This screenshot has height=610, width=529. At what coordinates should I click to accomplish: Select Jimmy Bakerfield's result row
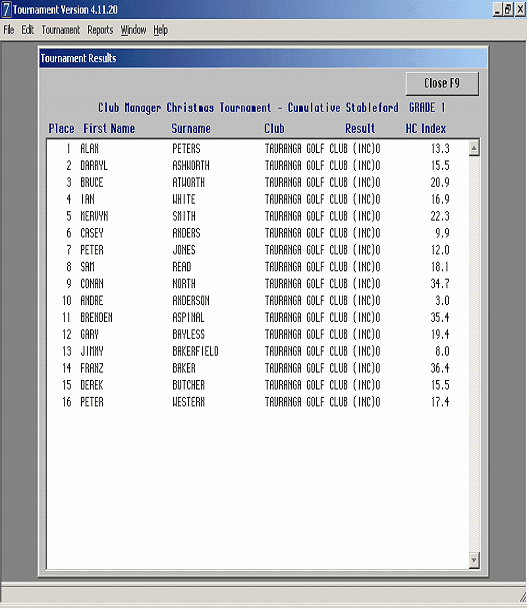[x=257, y=351]
